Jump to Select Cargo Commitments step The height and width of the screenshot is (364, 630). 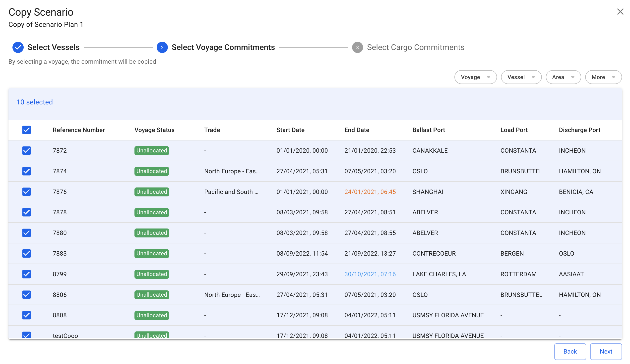tap(416, 47)
